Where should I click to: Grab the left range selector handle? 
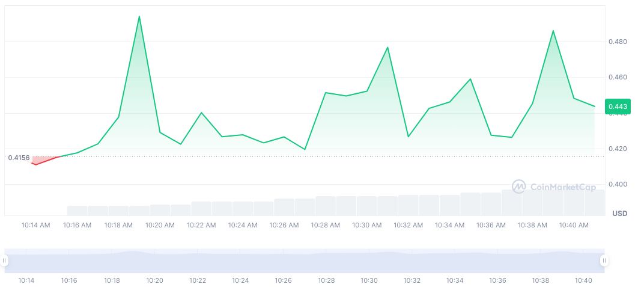point(4,261)
